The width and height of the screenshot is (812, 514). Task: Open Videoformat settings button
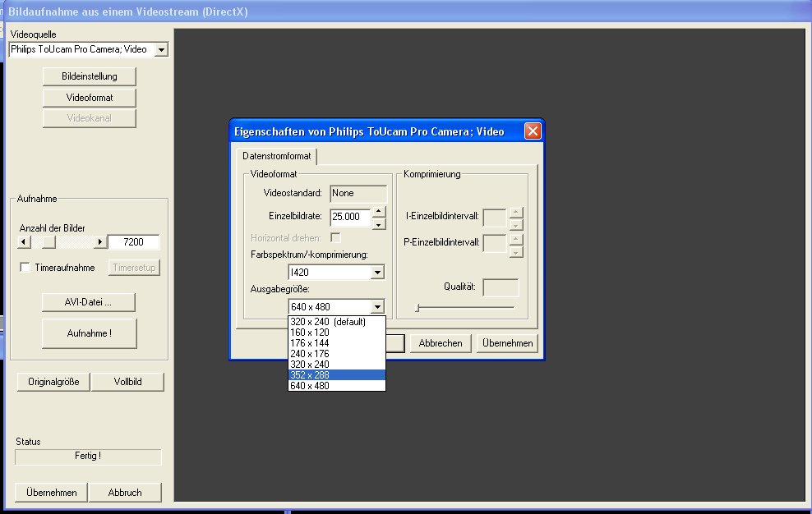coord(89,98)
